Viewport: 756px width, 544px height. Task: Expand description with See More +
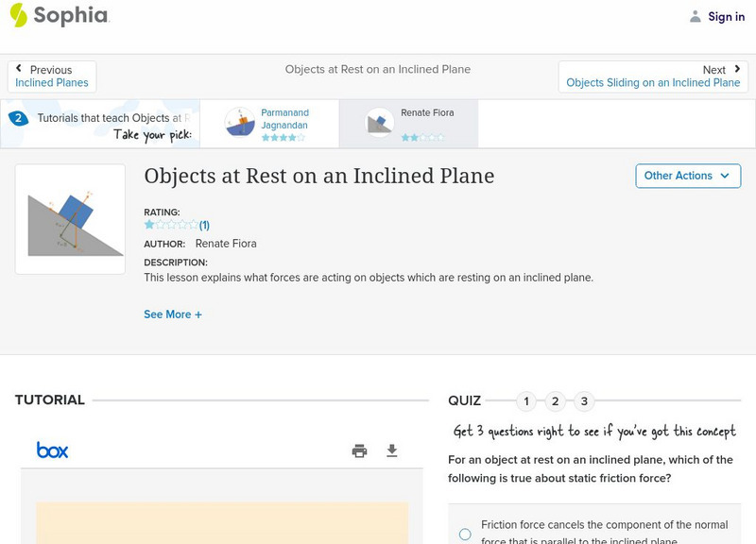173,314
